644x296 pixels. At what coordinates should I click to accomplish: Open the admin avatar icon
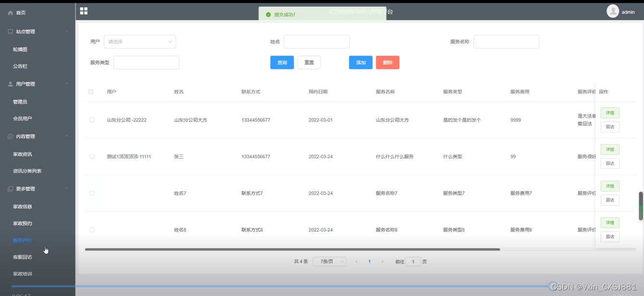point(613,12)
